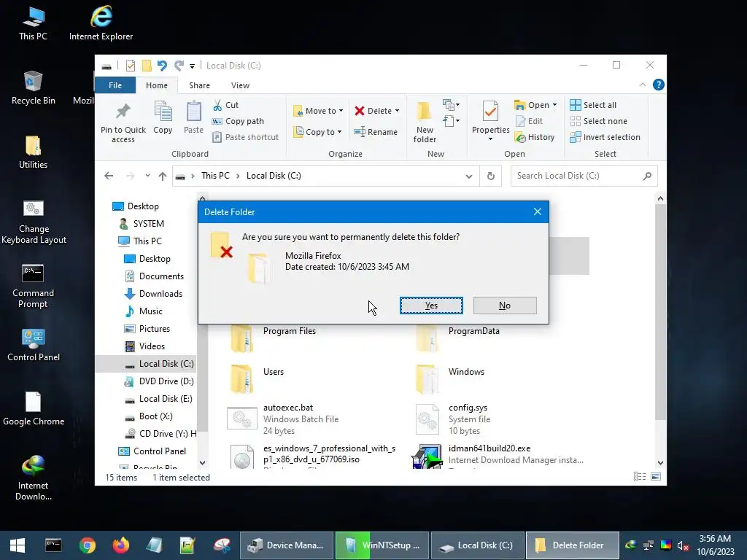Click the Paste icon in the ribbon
The height and width of the screenshot is (560, 747).
pyautogui.click(x=193, y=112)
